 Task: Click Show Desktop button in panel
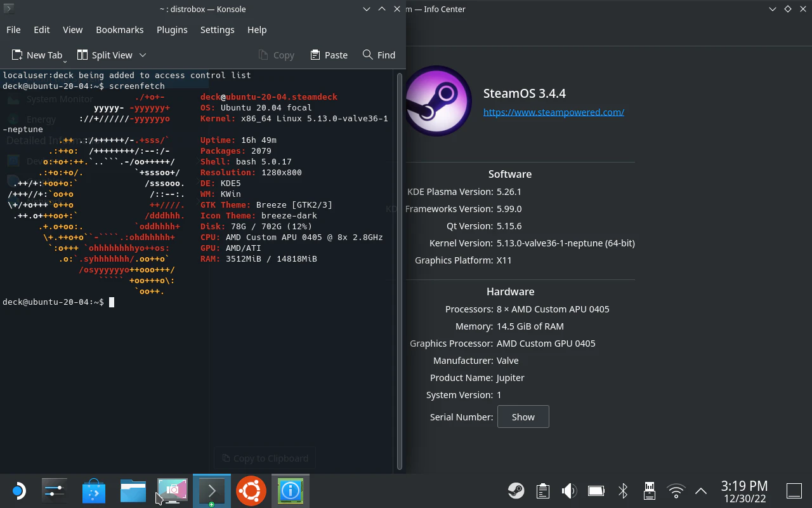coord(794,491)
